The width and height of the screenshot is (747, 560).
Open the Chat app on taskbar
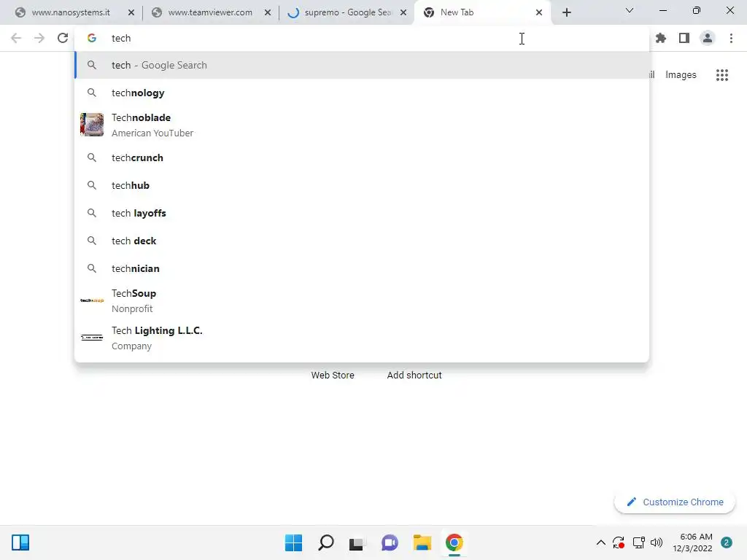(x=390, y=542)
